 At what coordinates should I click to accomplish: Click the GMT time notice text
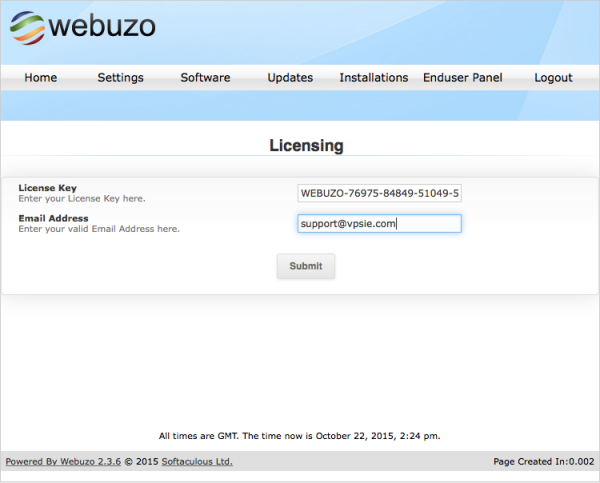[x=300, y=436]
